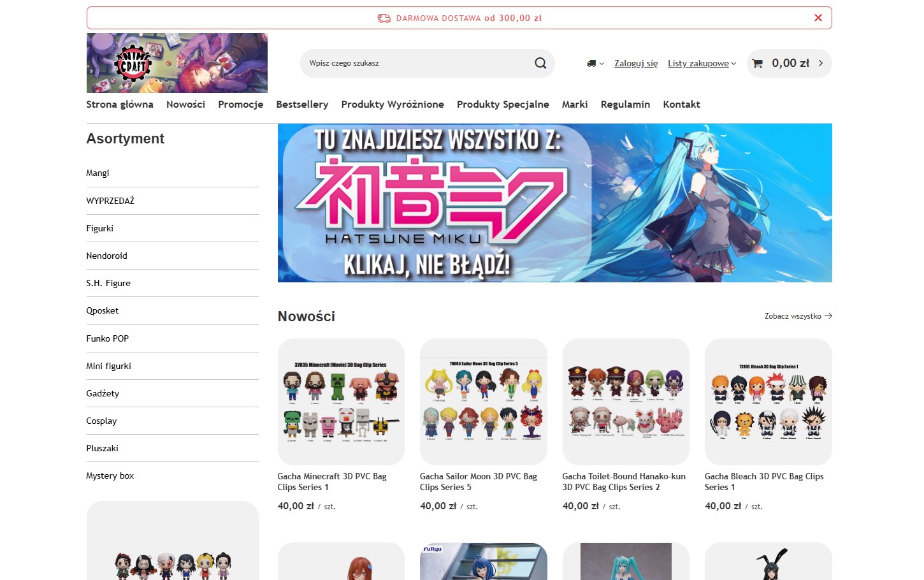Open the Gacha Bleach Bag Clips product image

768,402
